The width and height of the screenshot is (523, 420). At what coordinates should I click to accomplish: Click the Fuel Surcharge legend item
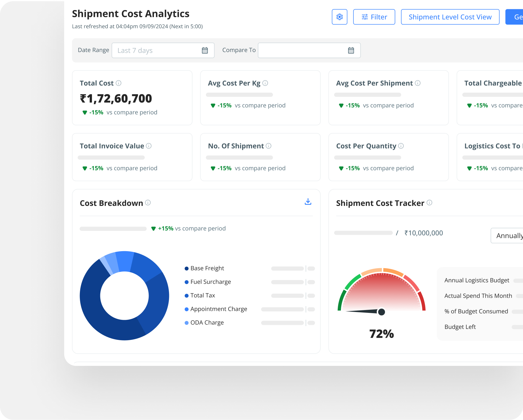click(x=210, y=282)
